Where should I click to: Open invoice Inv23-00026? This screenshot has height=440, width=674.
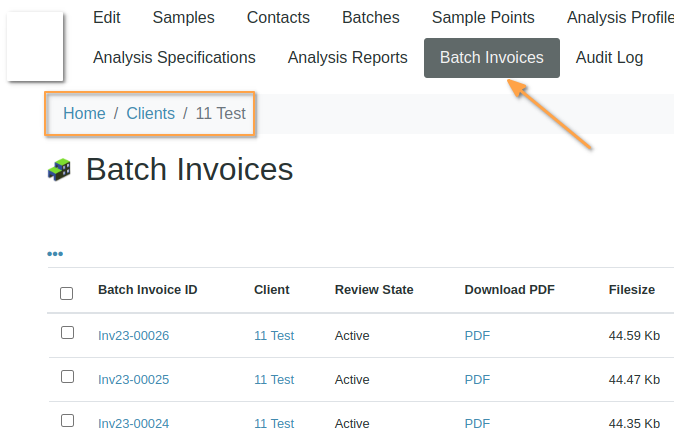coord(133,336)
